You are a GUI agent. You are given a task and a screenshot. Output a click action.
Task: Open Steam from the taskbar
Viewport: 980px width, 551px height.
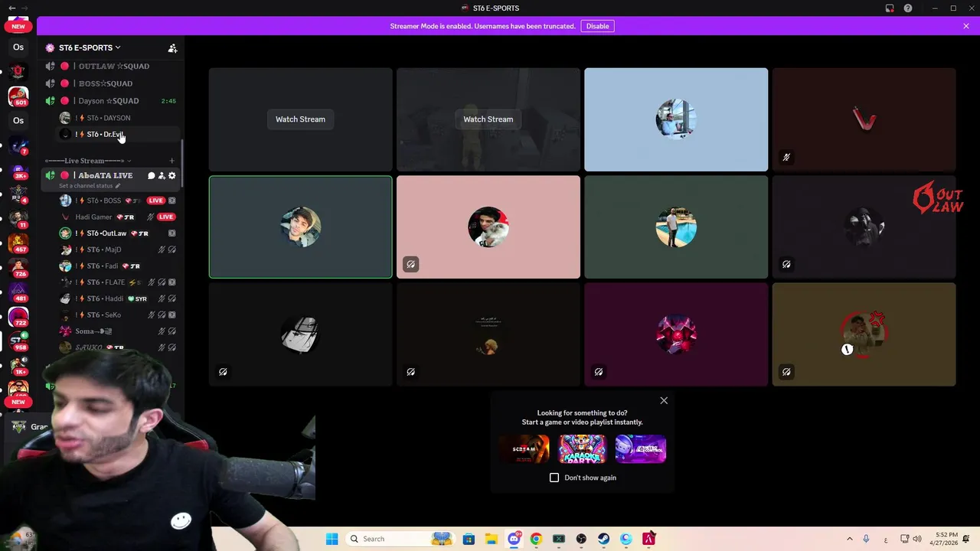point(603,539)
